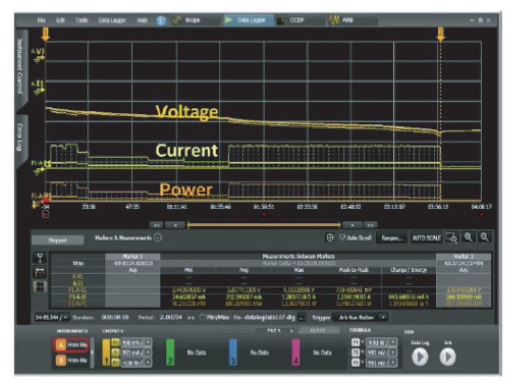Toggle the Auto Scroll checkbox
520x387 pixels.
342,238
